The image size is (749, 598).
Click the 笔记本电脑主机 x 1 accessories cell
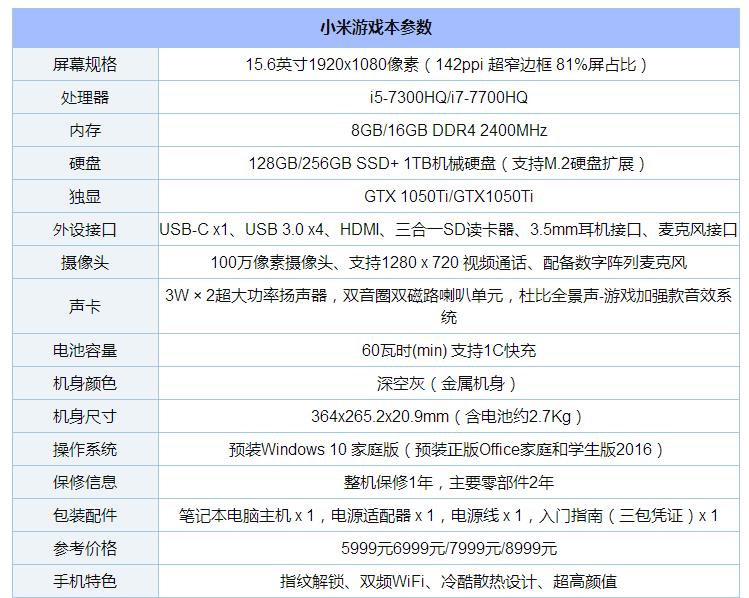click(x=449, y=515)
